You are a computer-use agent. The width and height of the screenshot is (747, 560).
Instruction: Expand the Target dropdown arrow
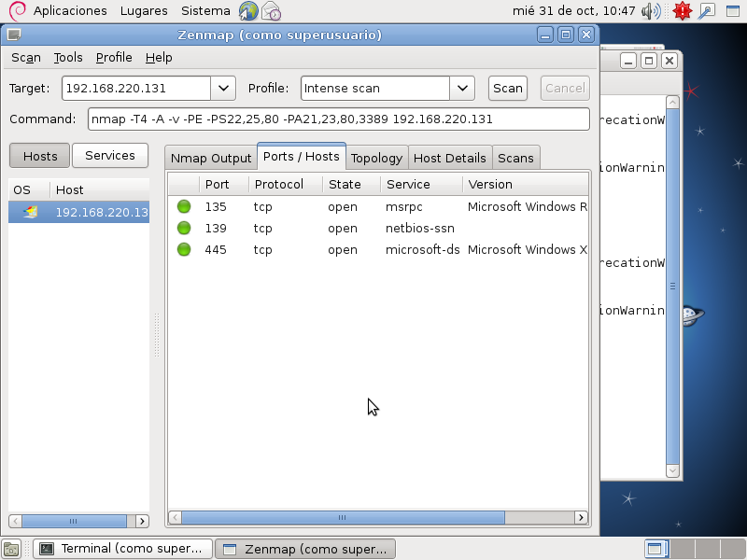click(223, 89)
